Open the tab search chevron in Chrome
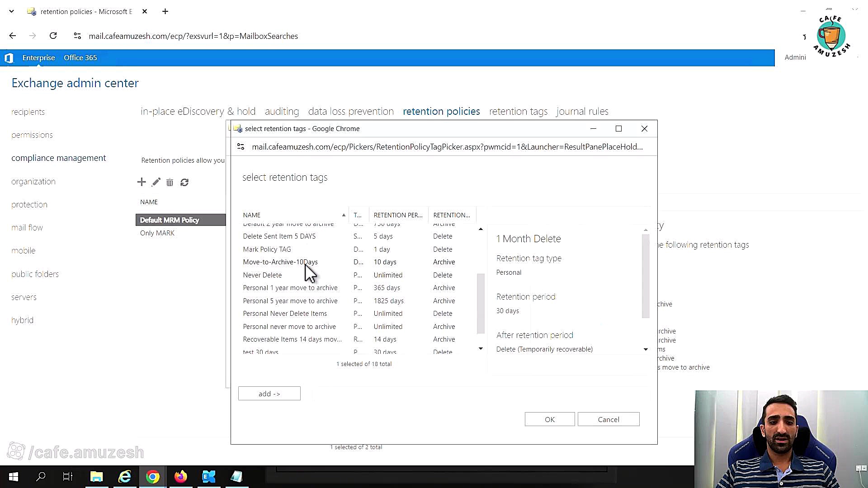The height and width of the screenshot is (488, 868). click(x=12, y=11)
